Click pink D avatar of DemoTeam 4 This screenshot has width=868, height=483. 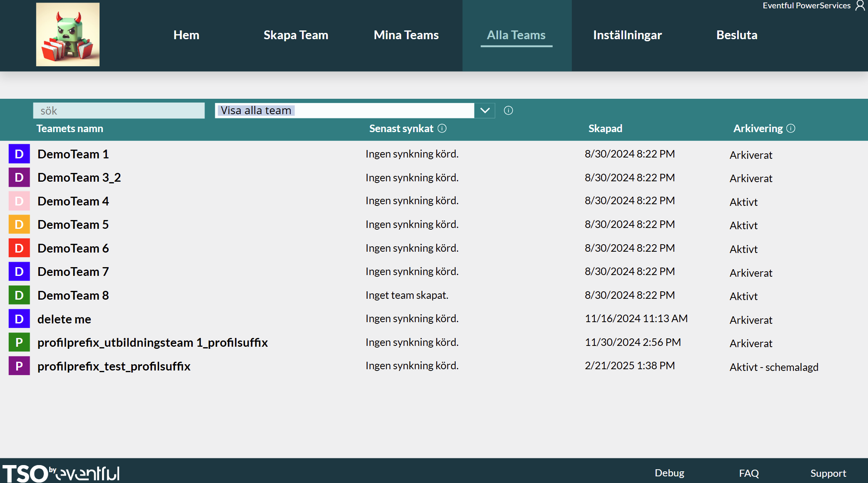[19, 201]
